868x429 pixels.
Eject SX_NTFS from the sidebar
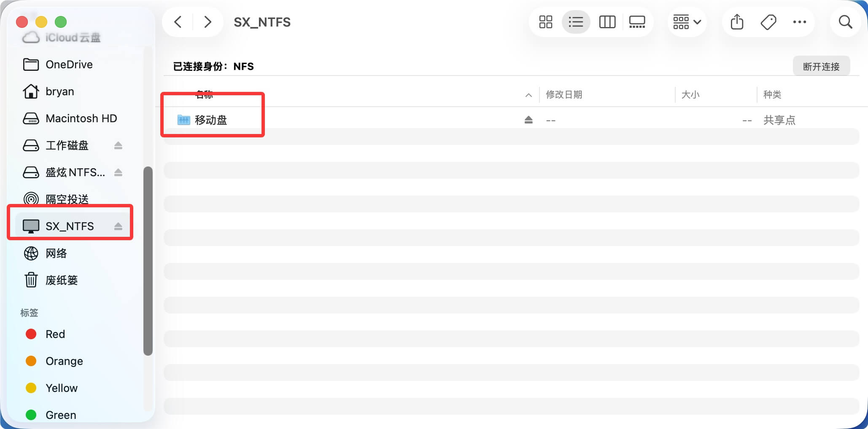coord(119,226)
